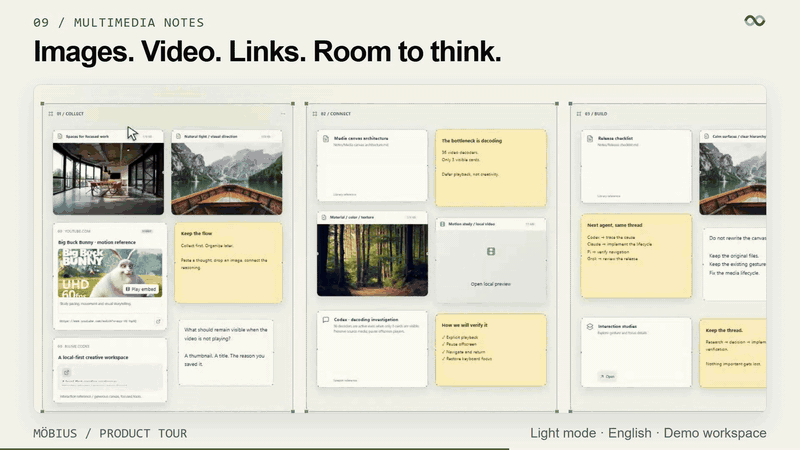The height and width of the screenshot is (450, 800).
Task: Open the boat photo in the BUILD frame
Action: [733, 179]
